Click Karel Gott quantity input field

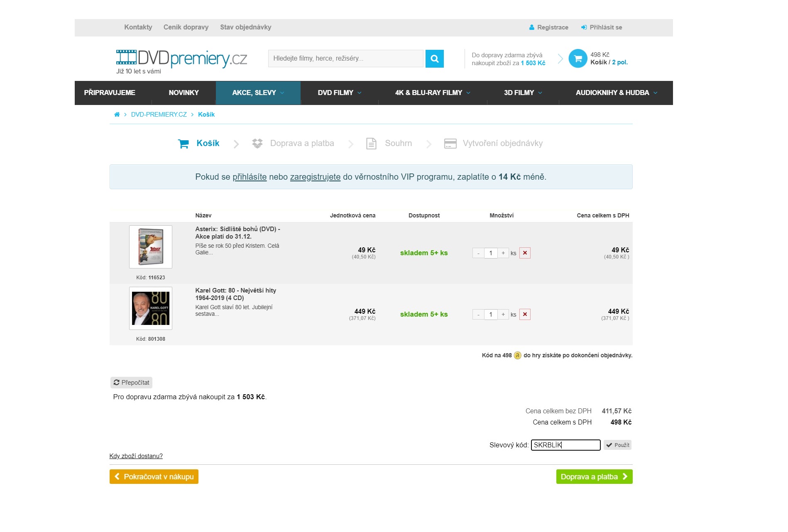[x=491, y=315]
